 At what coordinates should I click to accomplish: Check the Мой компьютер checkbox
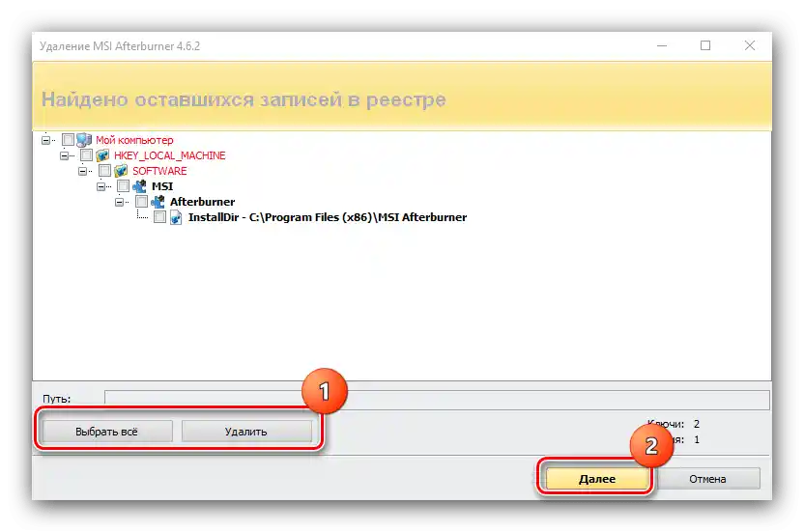pos(68,140)
